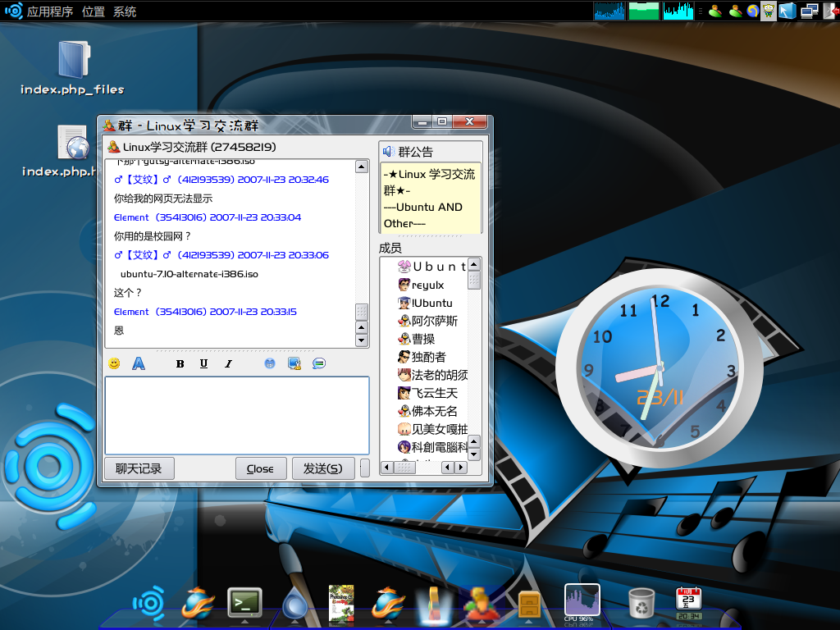Click the chat window title Linux学习交流群 (27458219)
This screenshot has width=840, height=630.
point(199,147)
